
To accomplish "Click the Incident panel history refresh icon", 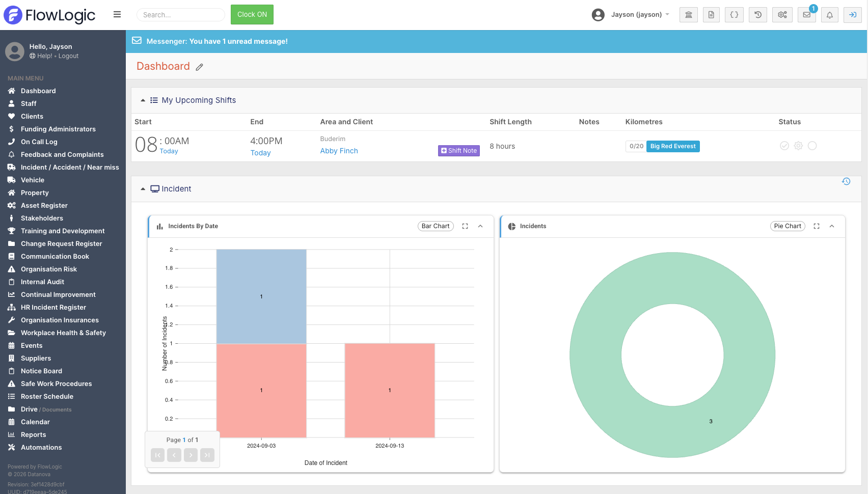I will (x=846, y=181).
